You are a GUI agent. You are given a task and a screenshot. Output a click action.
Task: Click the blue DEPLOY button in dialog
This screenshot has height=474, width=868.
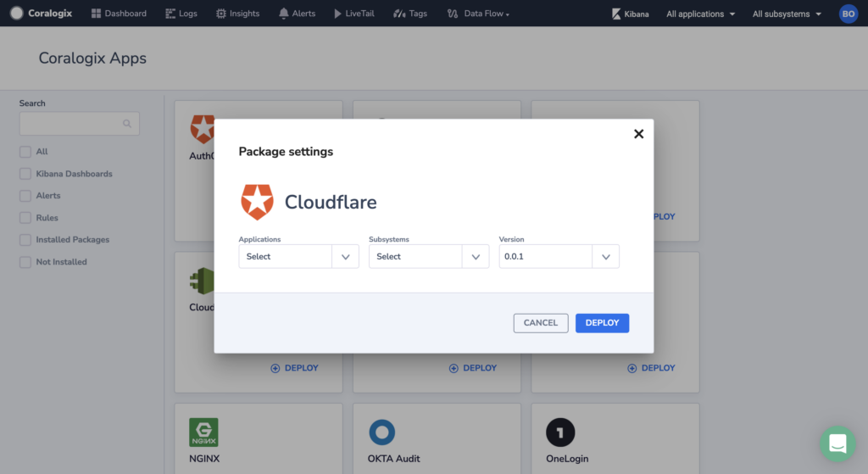602,323
